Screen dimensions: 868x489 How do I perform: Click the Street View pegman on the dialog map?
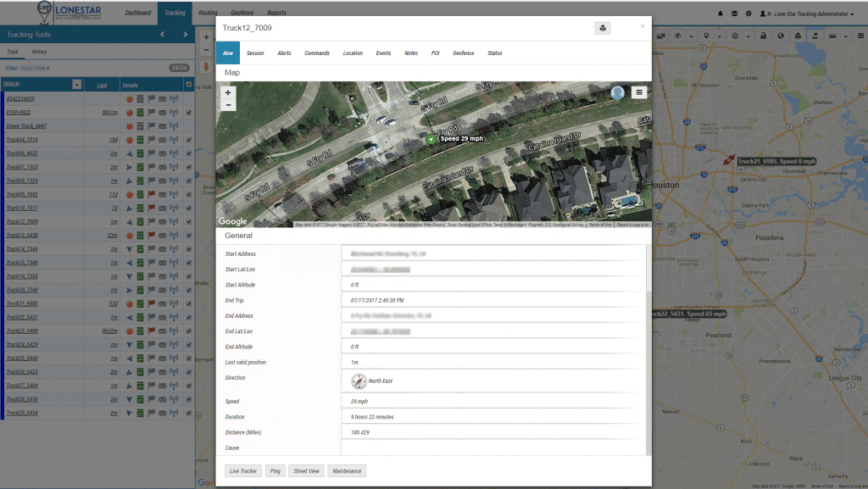(617, 92)
